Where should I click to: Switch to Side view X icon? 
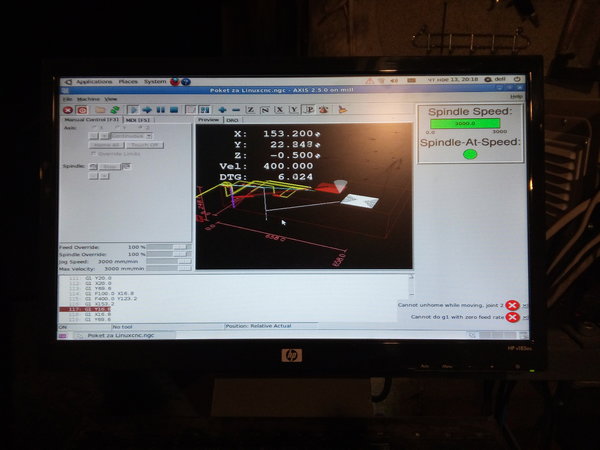[279, 110]
